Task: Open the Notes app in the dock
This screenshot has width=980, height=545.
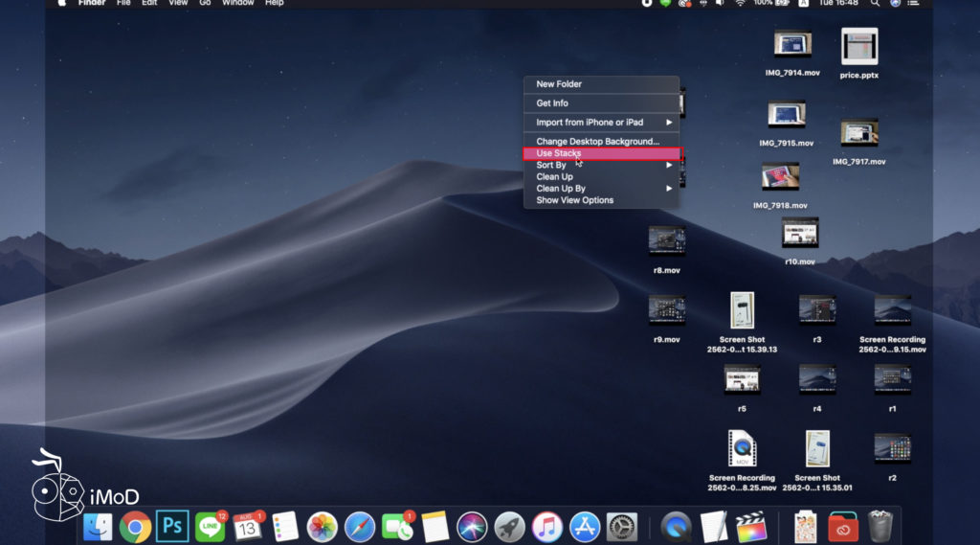Action: (434, 528)
